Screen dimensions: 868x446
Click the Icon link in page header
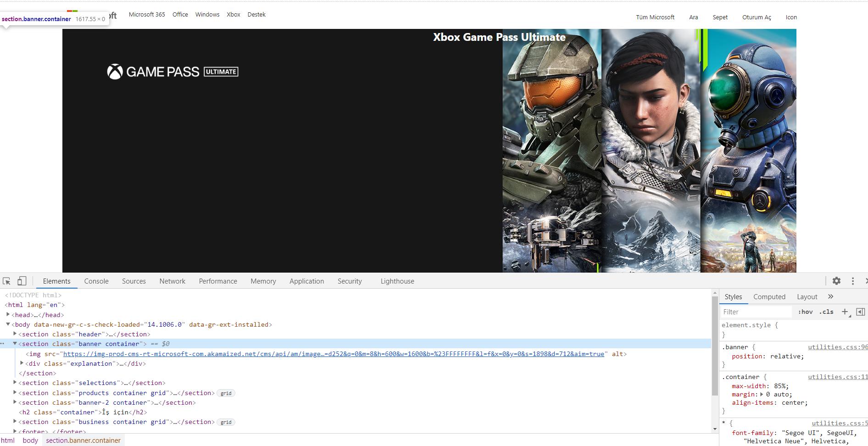[791, 17]
